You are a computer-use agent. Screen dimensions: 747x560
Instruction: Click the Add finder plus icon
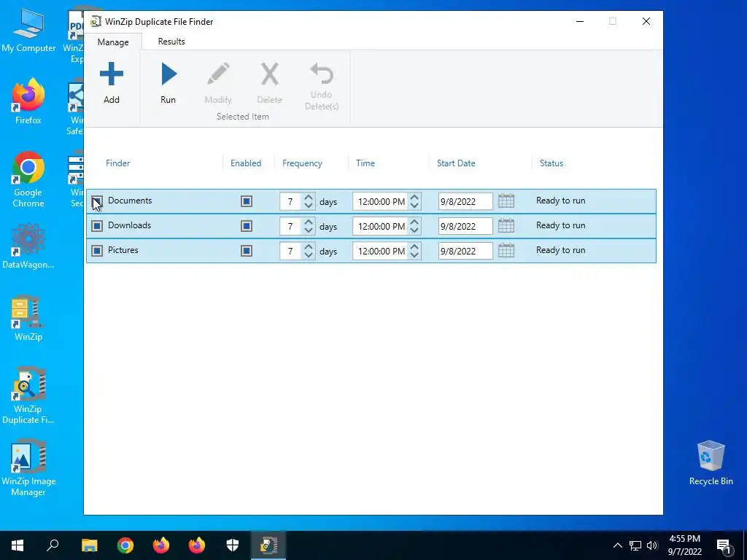pos(112,74)
